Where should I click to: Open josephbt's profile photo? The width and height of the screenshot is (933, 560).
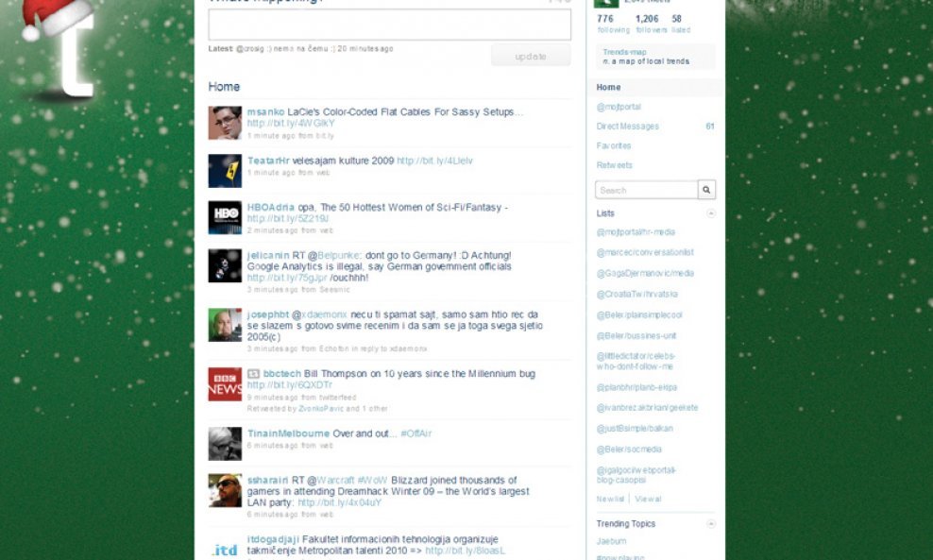[225, 325]
